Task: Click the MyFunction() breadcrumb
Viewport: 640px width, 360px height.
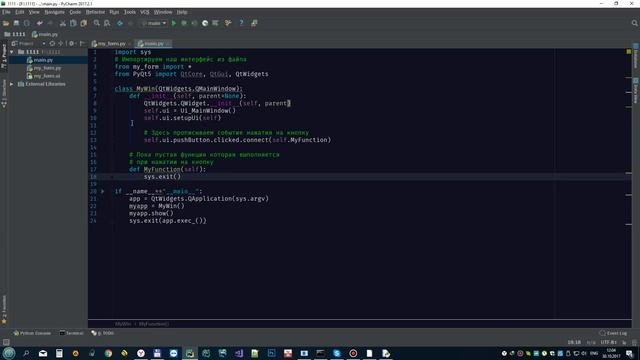Action: [x=154, y=324]
